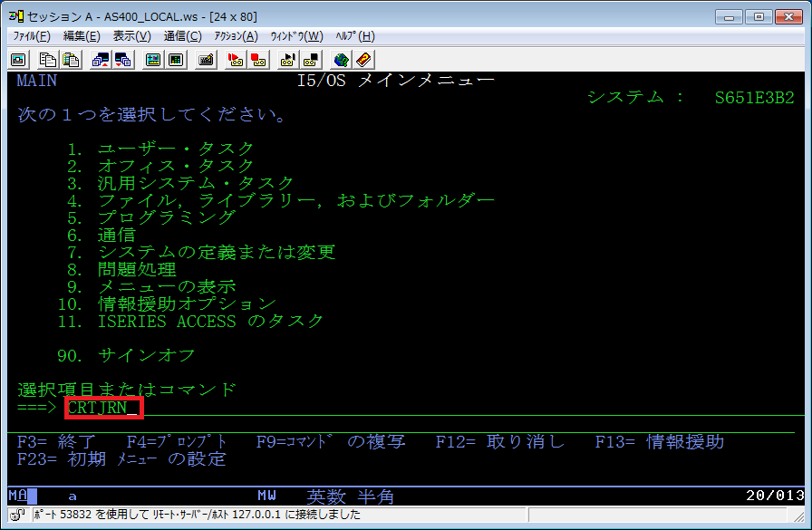Click the Paste clipboard toolbar icon
This screenshot has height=530, width=812.
coord(71,60)
